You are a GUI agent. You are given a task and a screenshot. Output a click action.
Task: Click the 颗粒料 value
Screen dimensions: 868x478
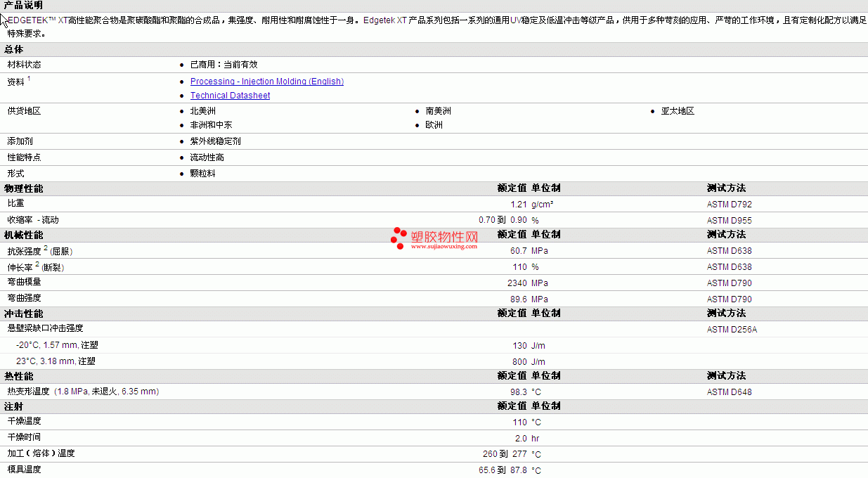point(202,173)
